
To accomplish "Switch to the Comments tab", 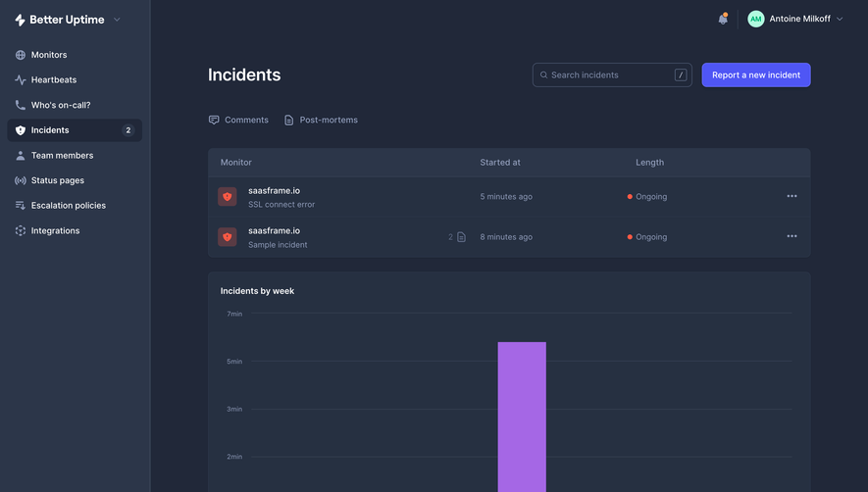I will pos(238,121).
